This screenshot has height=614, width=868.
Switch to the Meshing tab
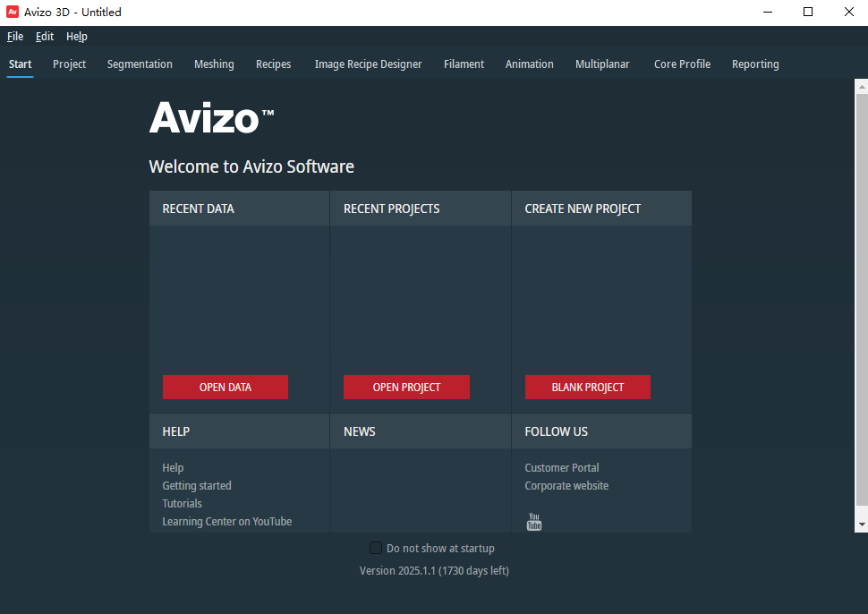[x=214, y=64]
